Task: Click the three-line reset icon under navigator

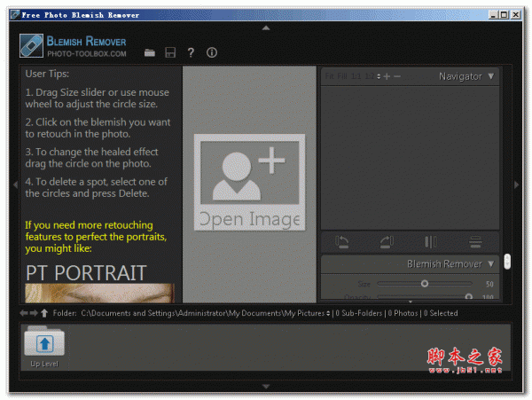Action: click(475, 242)
